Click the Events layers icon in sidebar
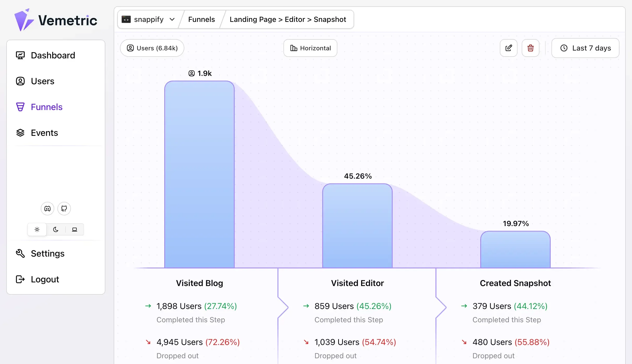Image resolution: width=632 pixels, height=364 pixels. coord(20,133)
